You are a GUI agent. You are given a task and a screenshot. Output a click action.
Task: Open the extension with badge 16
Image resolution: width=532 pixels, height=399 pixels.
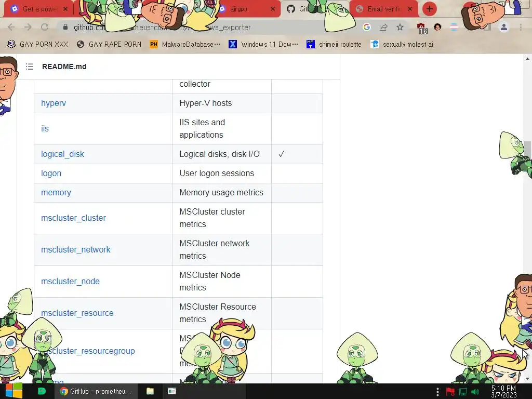coord(422,29)
